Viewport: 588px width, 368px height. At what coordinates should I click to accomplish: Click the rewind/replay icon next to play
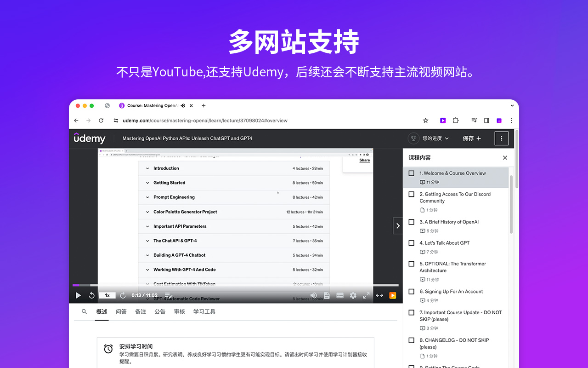[x=91, y=295]
